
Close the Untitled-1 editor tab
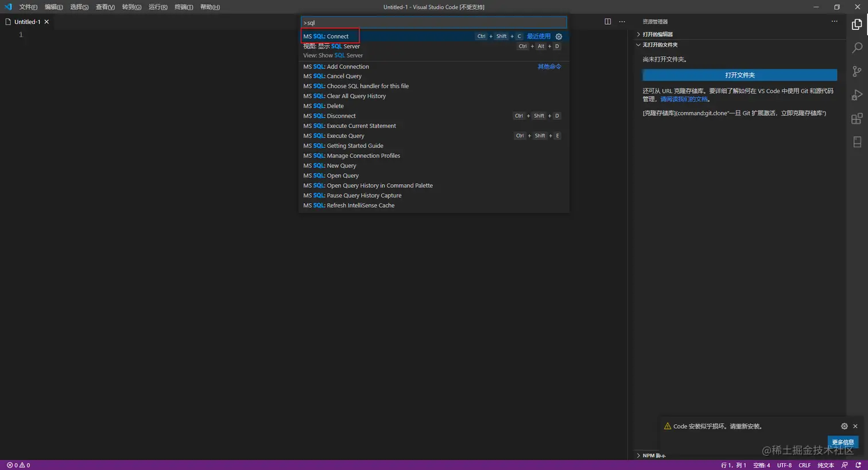(46, 22)
